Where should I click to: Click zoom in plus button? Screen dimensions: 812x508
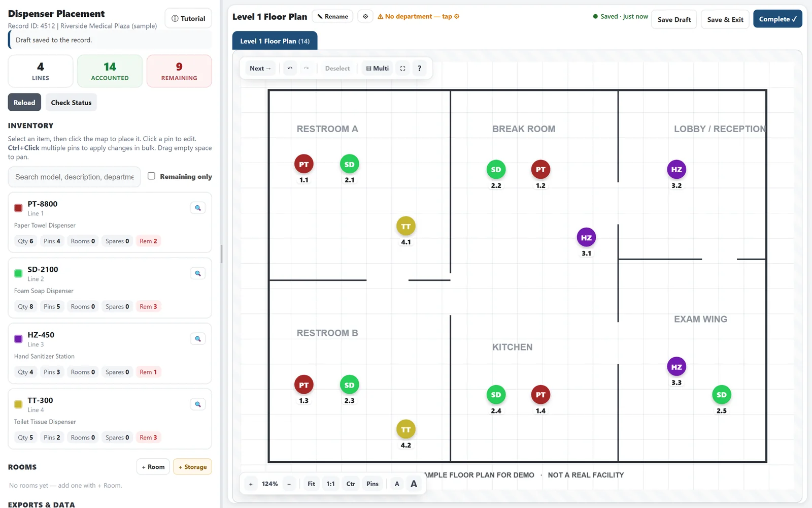click(251, 484)
